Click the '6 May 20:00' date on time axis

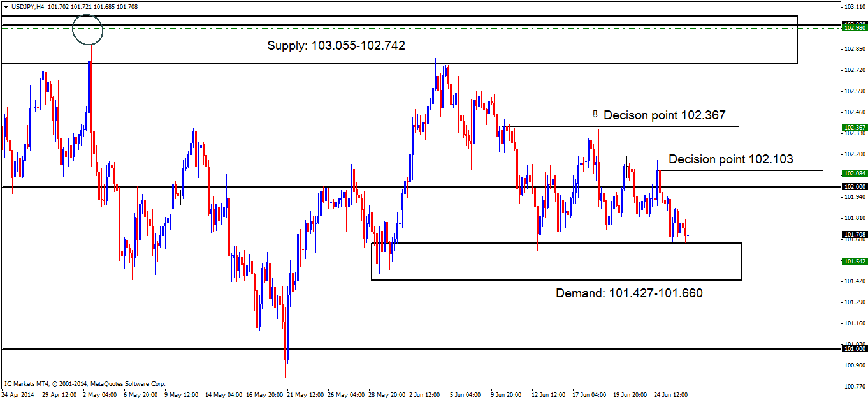[x=141, y=395]
